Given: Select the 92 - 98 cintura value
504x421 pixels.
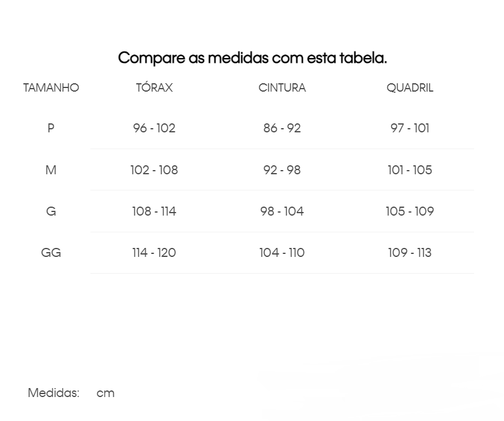Looking at the screenshot, I should 282,170.
